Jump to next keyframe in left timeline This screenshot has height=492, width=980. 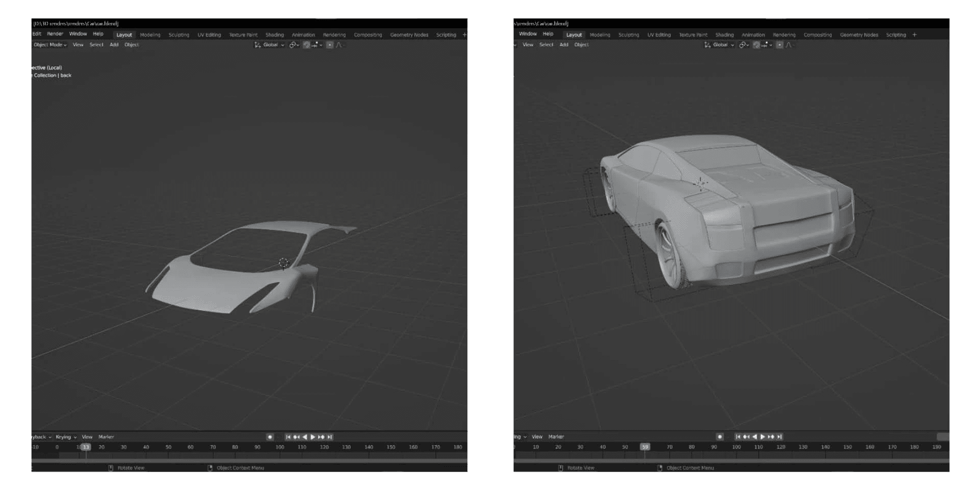click(x=322, y=437)
